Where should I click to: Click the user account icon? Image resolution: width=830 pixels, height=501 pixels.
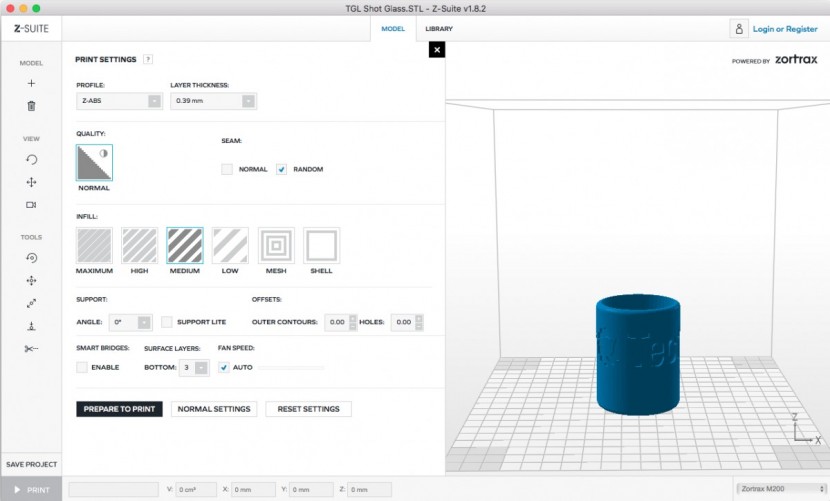pyautogui.click(x=739, y=29)
